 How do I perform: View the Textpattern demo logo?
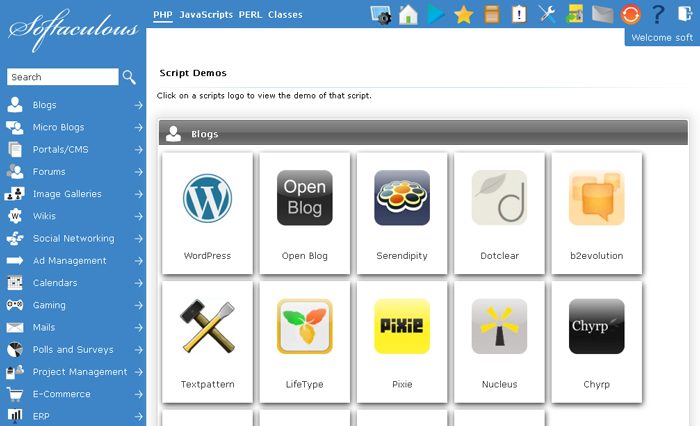(x=207, y=326)
